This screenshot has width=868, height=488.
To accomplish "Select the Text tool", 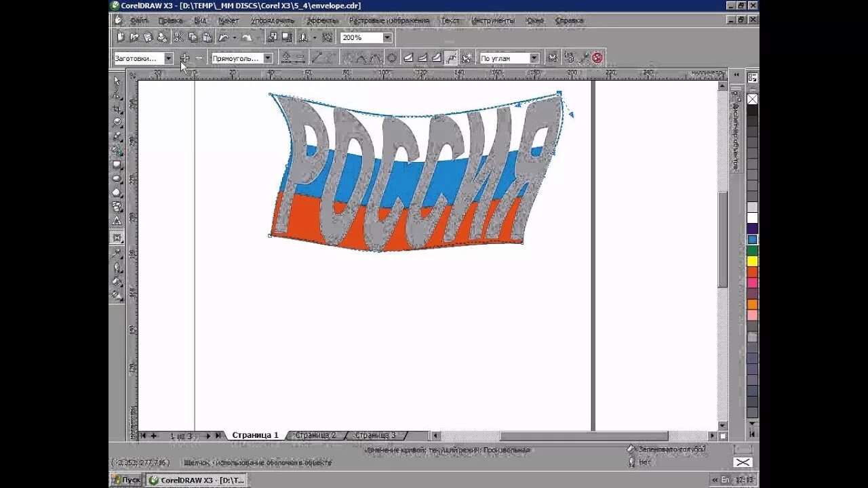I will pyautogui.click(x=117, y=221).
